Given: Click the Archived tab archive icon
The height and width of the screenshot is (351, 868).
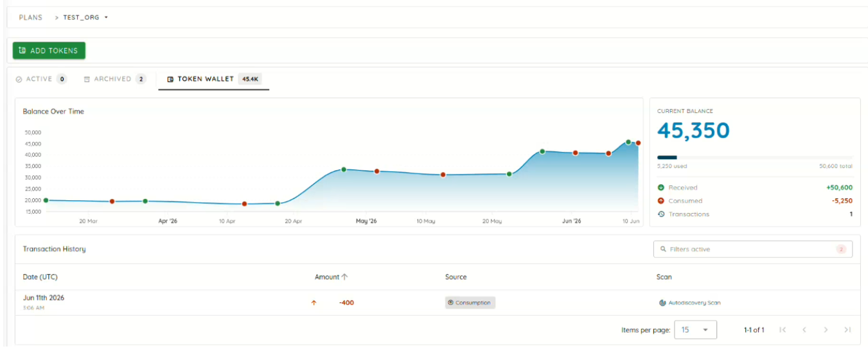Looking at the screenshot, I should (87, 80).
